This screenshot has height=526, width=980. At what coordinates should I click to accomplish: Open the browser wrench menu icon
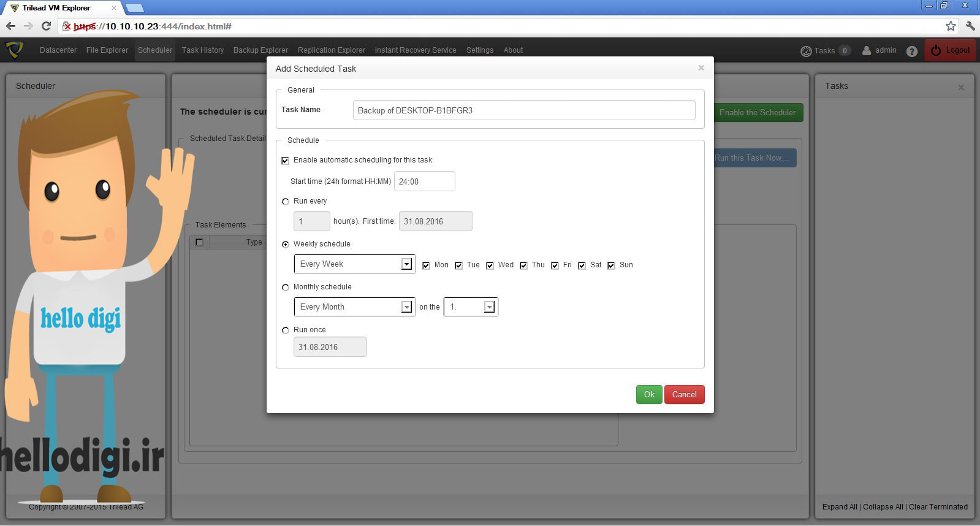(970, 26)
